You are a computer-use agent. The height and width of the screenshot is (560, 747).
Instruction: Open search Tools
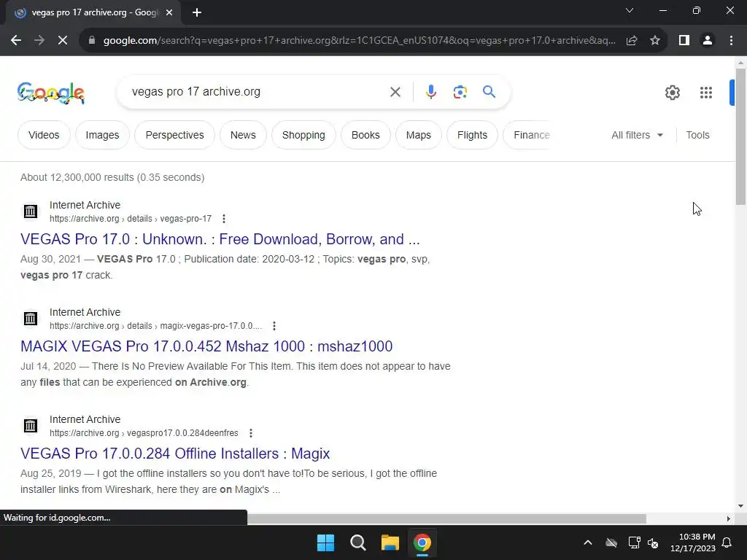(697, 135)
